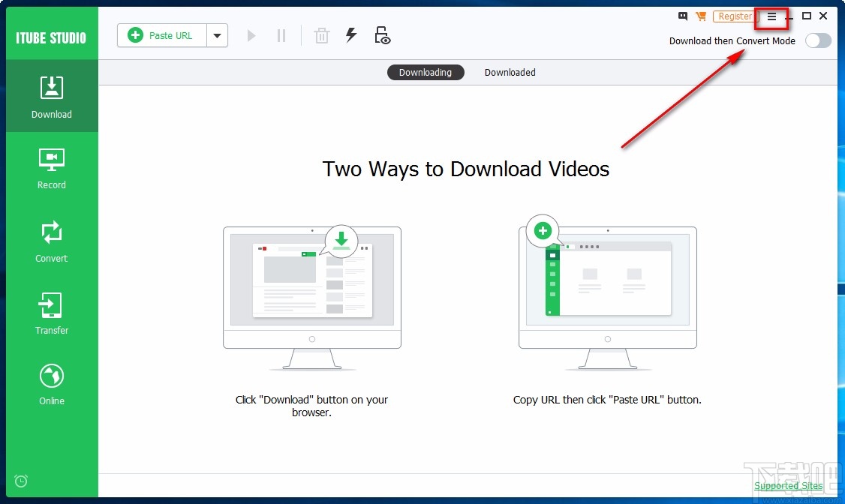The width and height of the screenshot is (845, 504).
Task: Open the Transfer section in sidebar
Action: tap(51, 313)
